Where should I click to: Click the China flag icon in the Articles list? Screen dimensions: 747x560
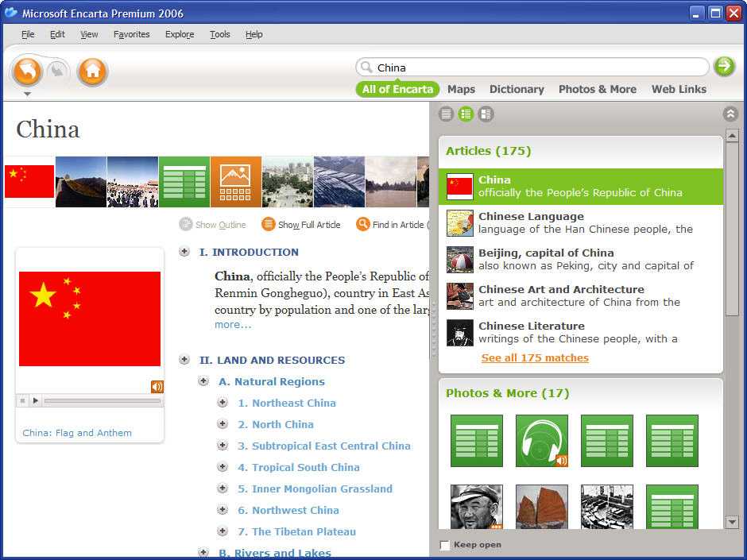point(460,186)
